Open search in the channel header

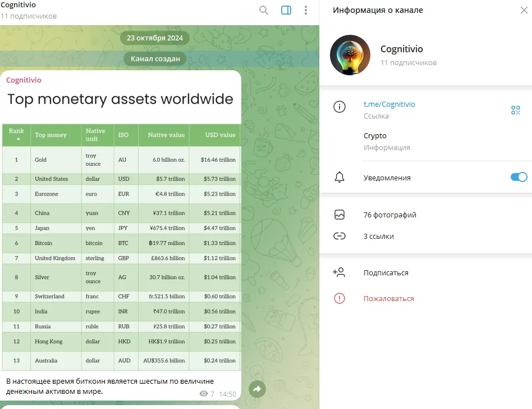[x=264, y=10]
